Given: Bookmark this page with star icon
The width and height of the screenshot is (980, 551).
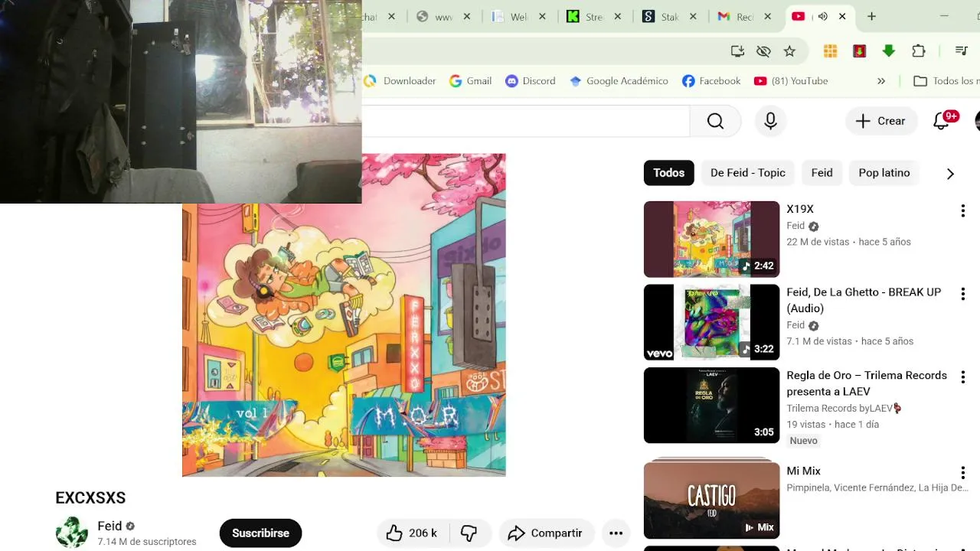Looking at the screenshot, I should [x=789, y=51].
